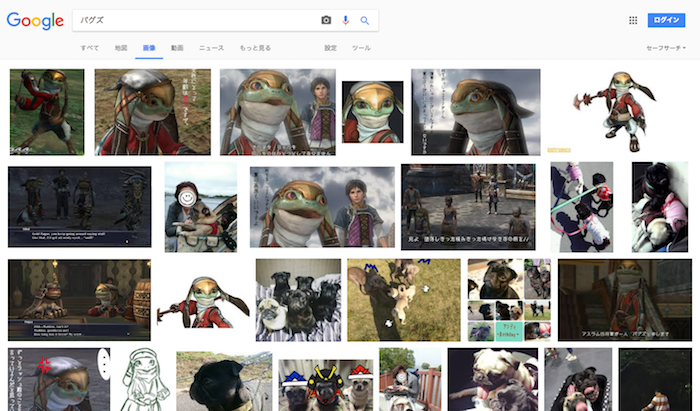
Task: Click the ツール tools option
Action: coord(361,48)
